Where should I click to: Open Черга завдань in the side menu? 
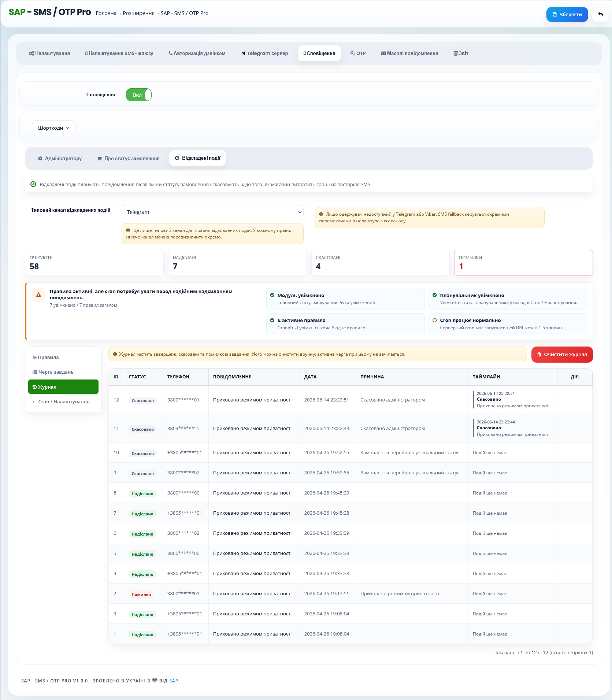point(63,372)
